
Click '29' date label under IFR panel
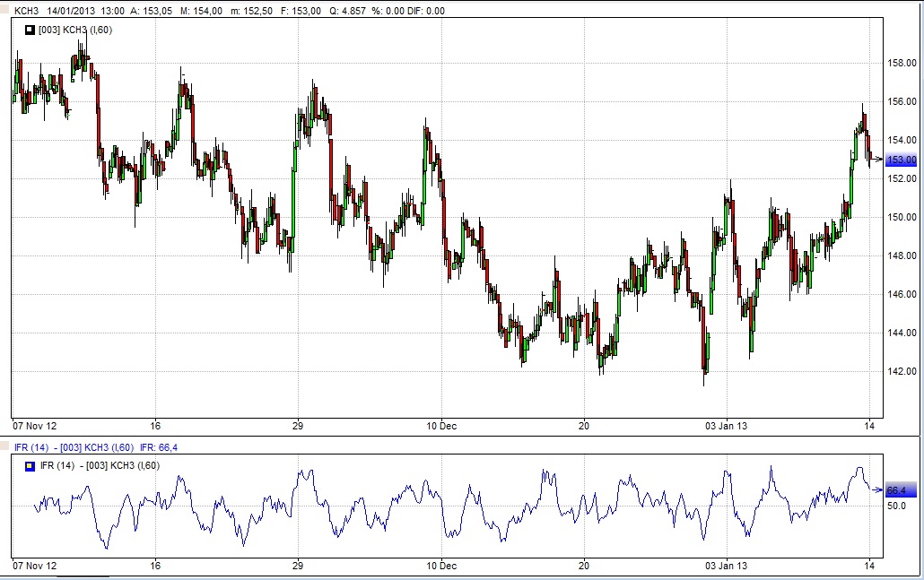[x=298, y=566]
